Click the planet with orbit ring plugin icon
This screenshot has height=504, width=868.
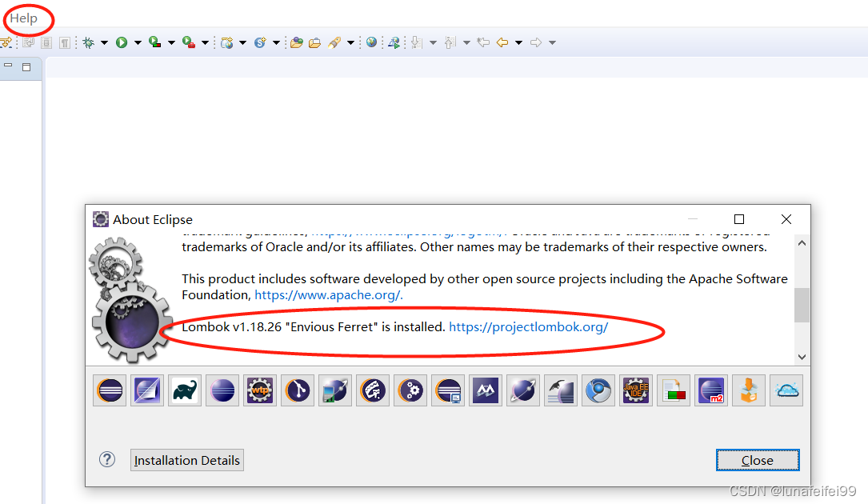[523, 390]
